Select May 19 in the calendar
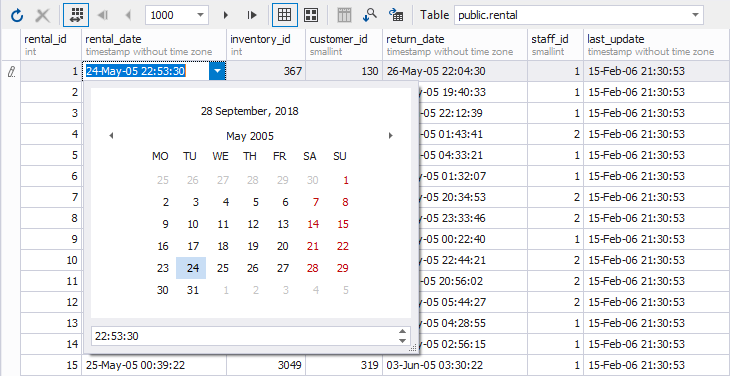The height and width of the screenshot is (376, 730). click(x=253, y=246)
